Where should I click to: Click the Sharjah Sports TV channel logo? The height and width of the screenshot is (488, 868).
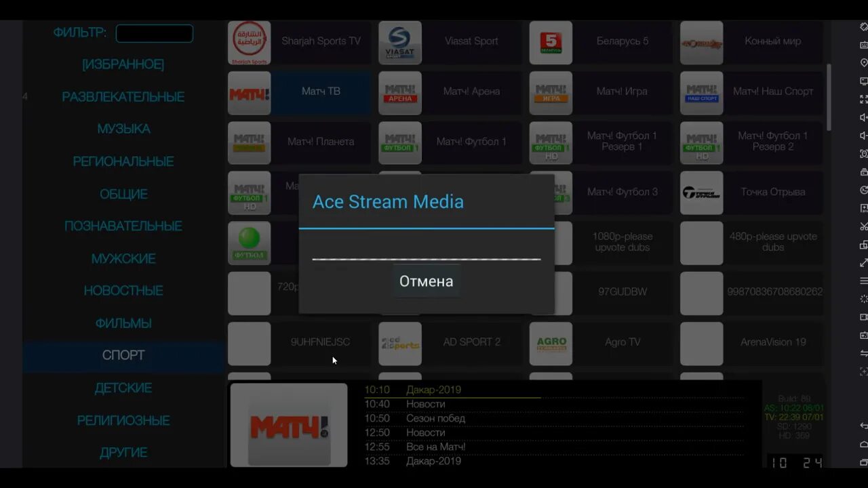click(x=249, y=41)
